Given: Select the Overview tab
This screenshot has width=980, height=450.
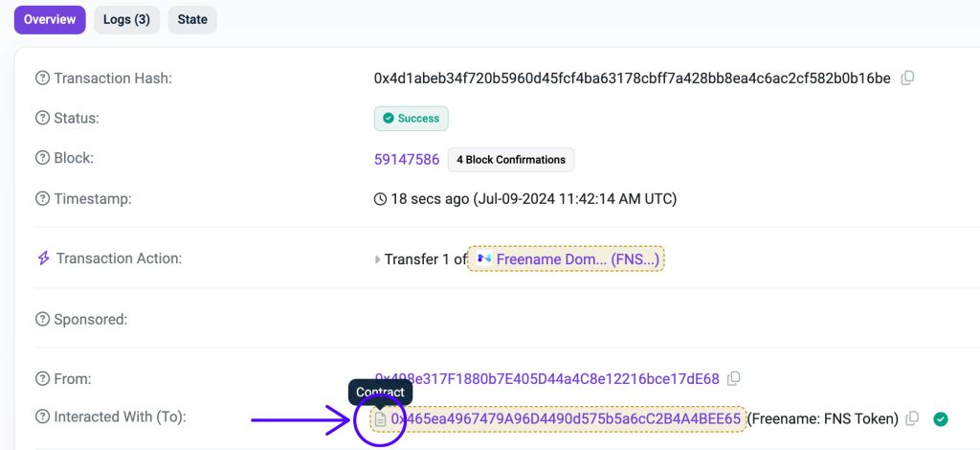Looking at the screenshot, I should pyautogui.click(x=50, y=20).
